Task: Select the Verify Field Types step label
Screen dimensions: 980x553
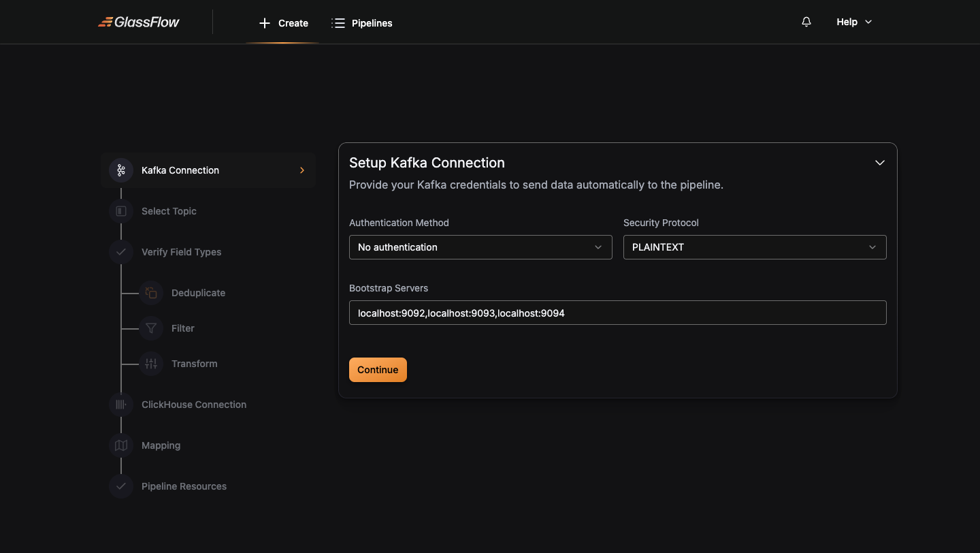Action: [182, 252]
